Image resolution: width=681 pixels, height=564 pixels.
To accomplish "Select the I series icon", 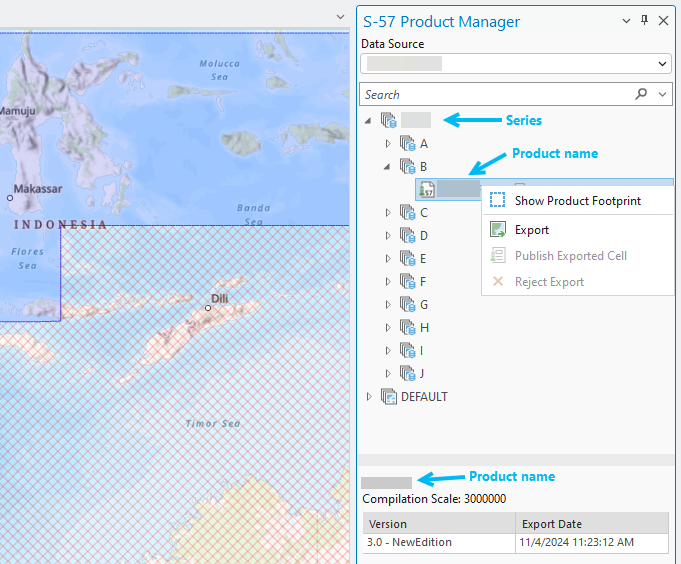I will coord(407,350).
